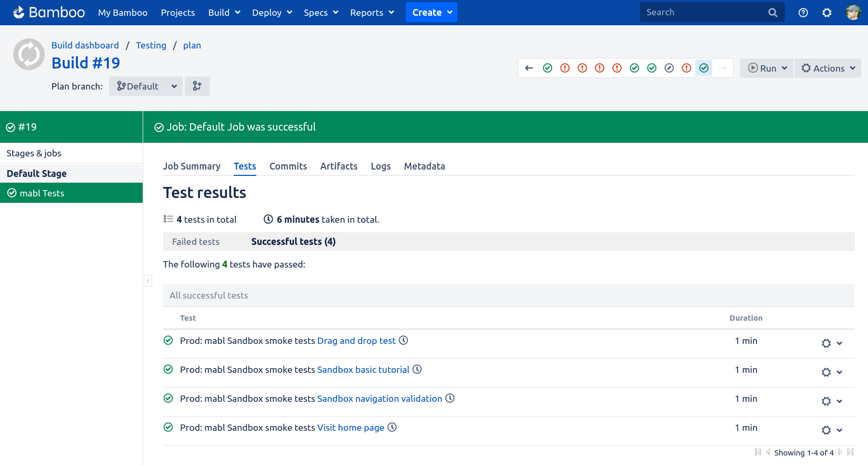
Task: Switch to the Logs tab
Action: [x=381, y=166]
